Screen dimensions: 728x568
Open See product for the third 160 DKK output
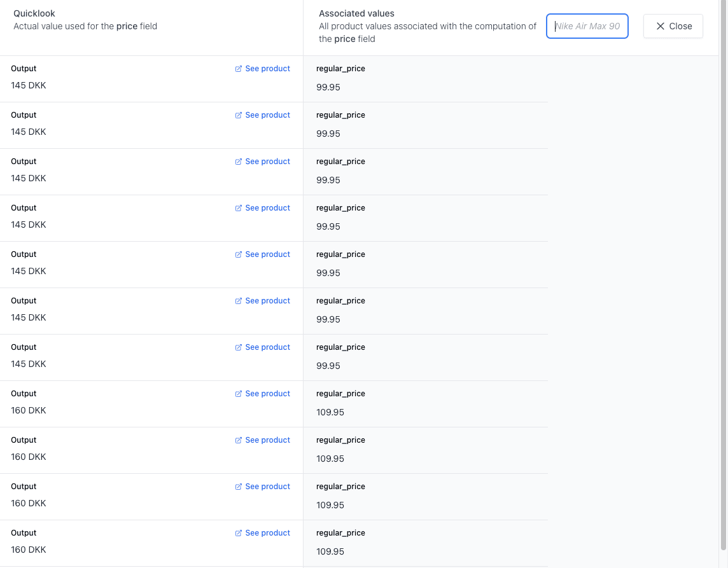(267, 486)
